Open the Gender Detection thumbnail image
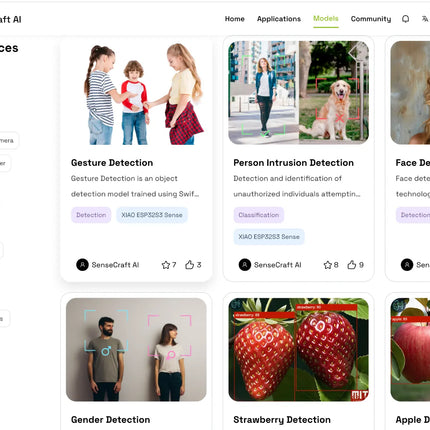This screenshot has height=430, width=430. click(136, 350)
